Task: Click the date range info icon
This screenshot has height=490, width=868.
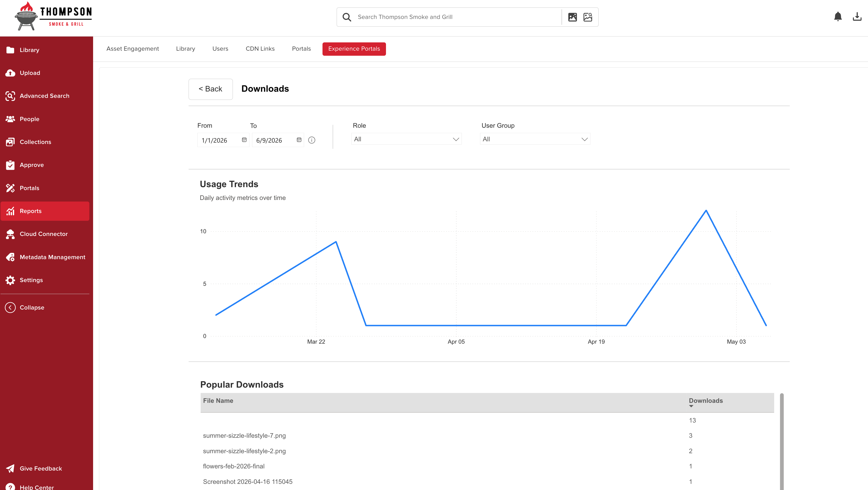Action: [312, 140]
